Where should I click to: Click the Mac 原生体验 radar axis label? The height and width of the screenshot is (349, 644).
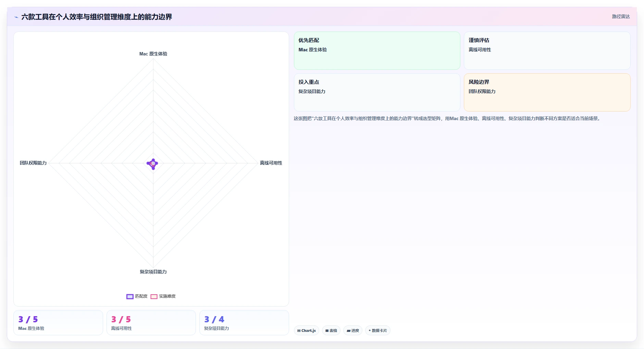(153, 54)
